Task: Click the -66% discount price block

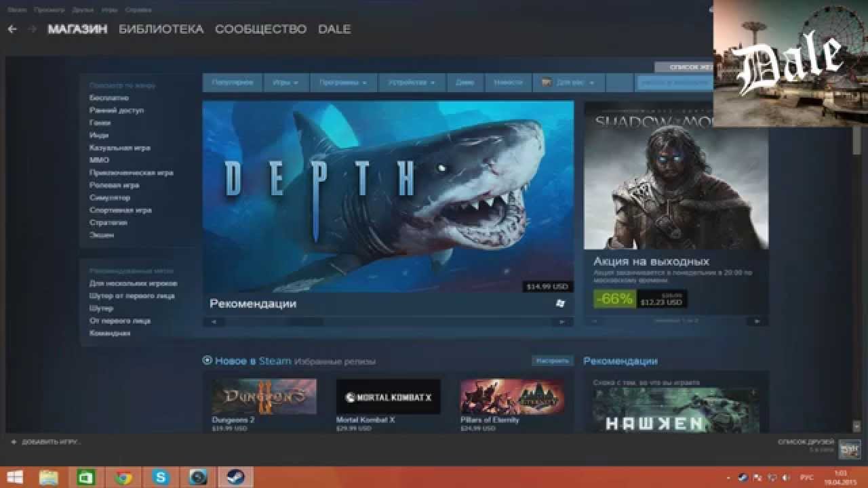Action: [x=640, y=299]
